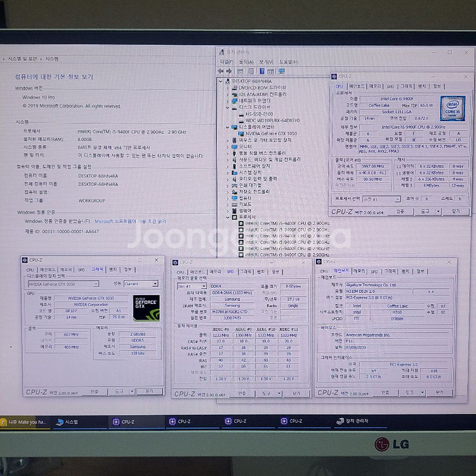Click the scan for hardware changes monitor icon
Viewport: 476px width, 476px height.
[x=282, y=71]
